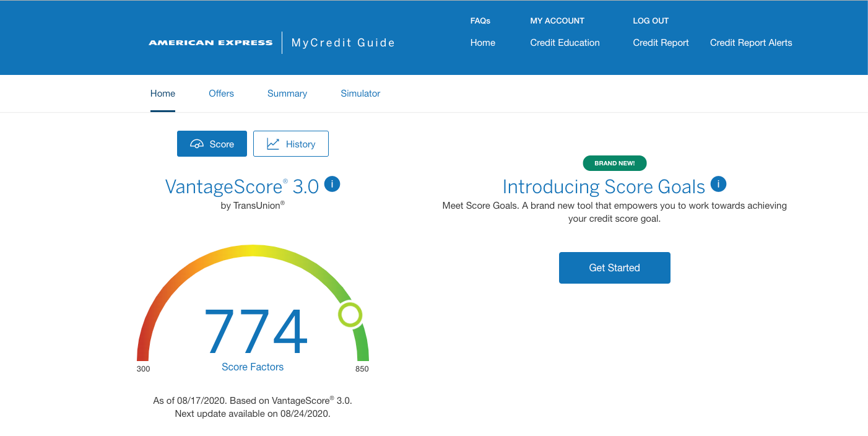Click the Score Goals info icon
This screenshot has width=868, height=436.
(x=718, y=184)
